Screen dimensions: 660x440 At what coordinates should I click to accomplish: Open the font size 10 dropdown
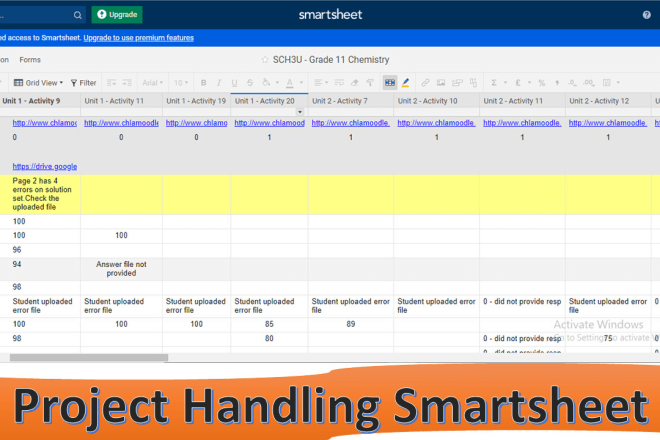181,83
